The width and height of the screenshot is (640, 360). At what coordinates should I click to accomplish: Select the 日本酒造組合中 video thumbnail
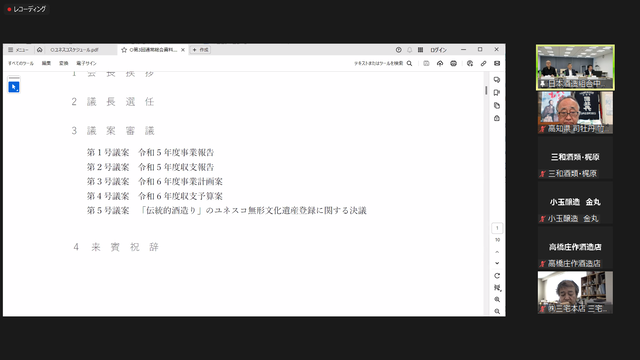click(575, 67)
